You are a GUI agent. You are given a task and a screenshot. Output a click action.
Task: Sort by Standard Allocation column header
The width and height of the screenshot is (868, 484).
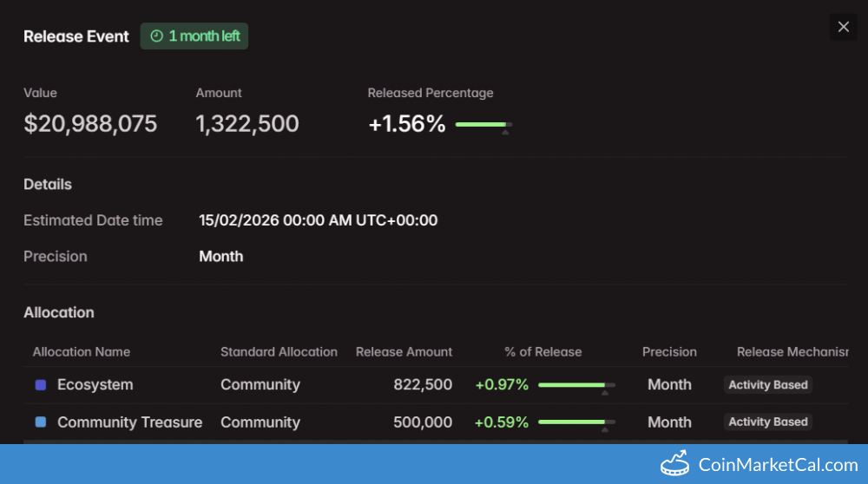point(279,352)
